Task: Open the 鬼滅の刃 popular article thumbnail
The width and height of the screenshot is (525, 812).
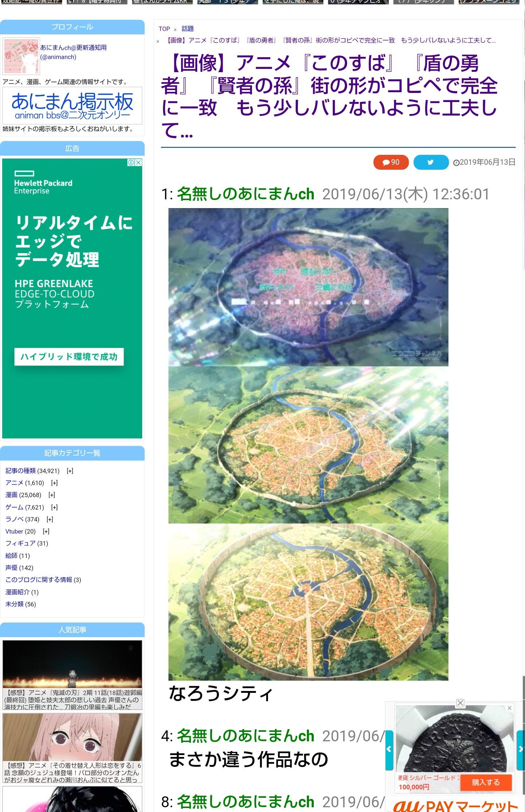Action: (x=72, y=664)
